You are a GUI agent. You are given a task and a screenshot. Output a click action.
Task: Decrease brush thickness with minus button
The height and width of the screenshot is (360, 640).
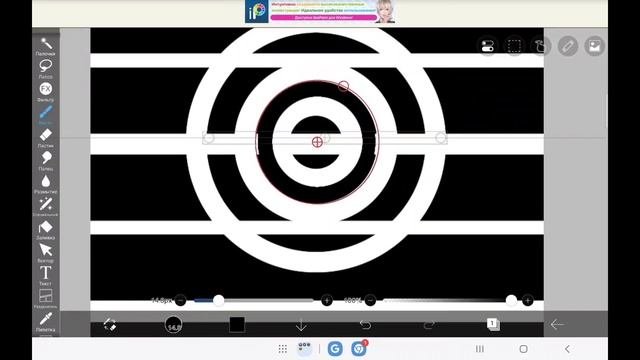coord(180,300)
